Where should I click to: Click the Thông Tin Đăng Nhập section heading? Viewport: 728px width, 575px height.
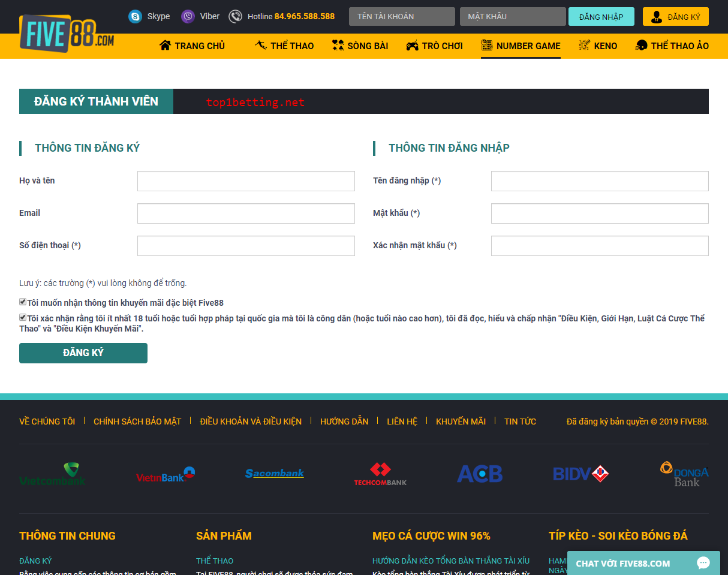[449, 148]
